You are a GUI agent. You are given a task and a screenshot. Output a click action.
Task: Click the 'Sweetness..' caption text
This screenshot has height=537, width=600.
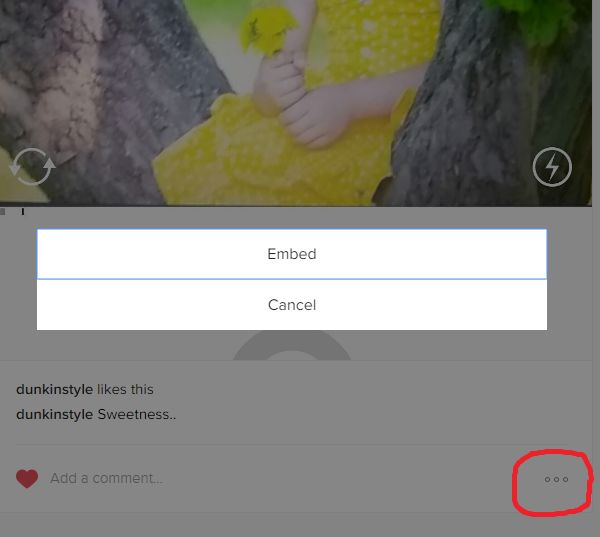137,414
